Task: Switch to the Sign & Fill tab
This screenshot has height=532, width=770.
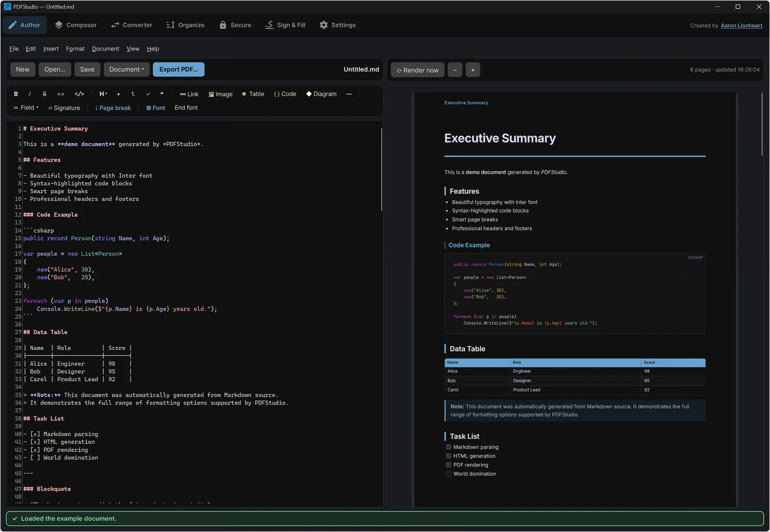Action: pyautogui.click(x=285, y=25)
